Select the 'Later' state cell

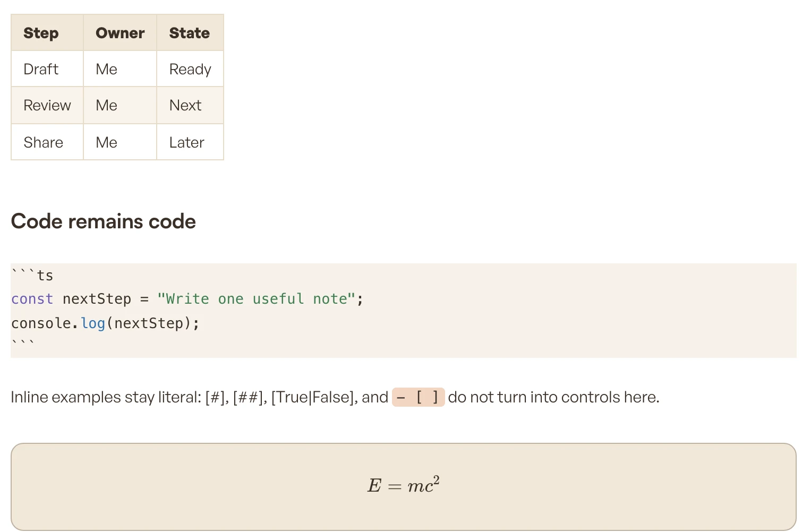click(190, 142)
